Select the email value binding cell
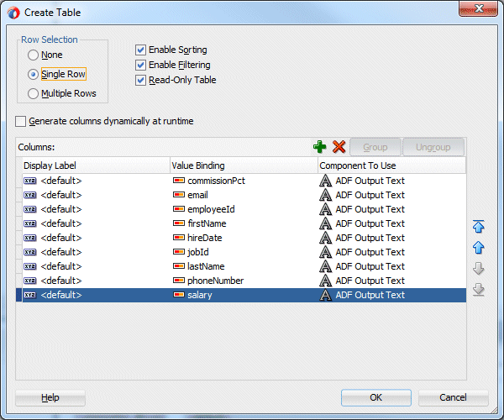 point(244,195)
